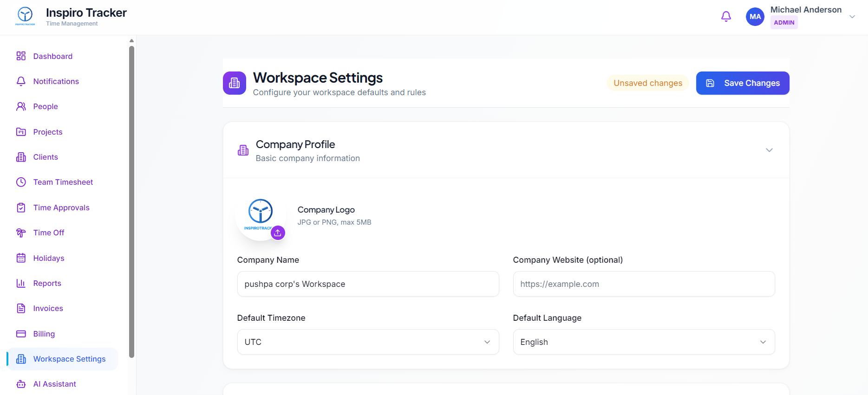Click the notification bell icon in header

726,17
